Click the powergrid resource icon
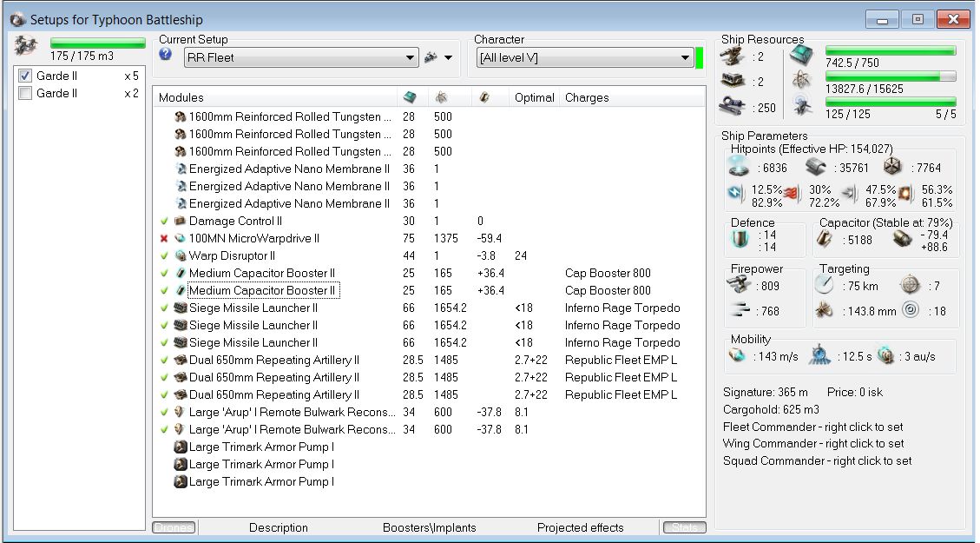This screenshot has width=980, height=543. [801, 80]
